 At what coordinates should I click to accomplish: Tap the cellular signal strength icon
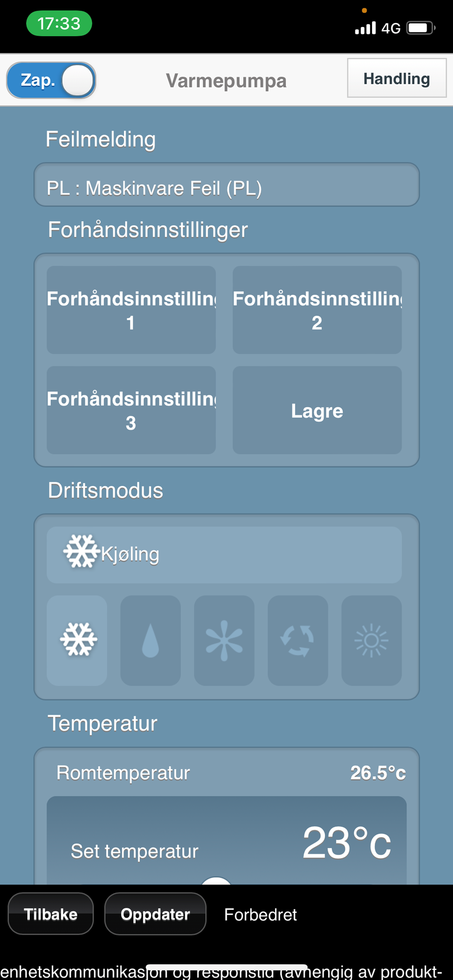[x=365, y=28]
